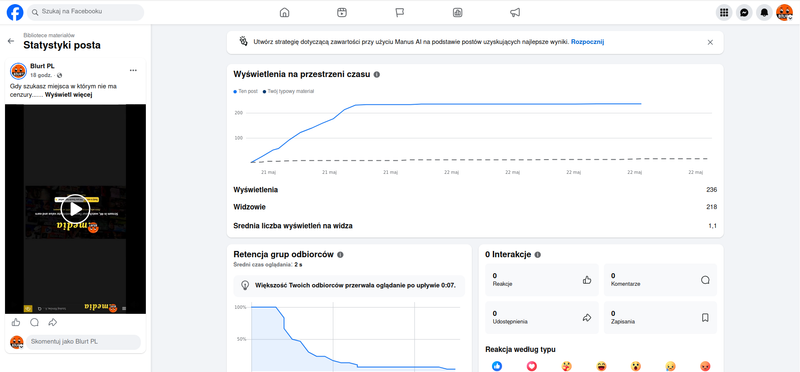Click the comment bubble icon under video

pos(34,322)
